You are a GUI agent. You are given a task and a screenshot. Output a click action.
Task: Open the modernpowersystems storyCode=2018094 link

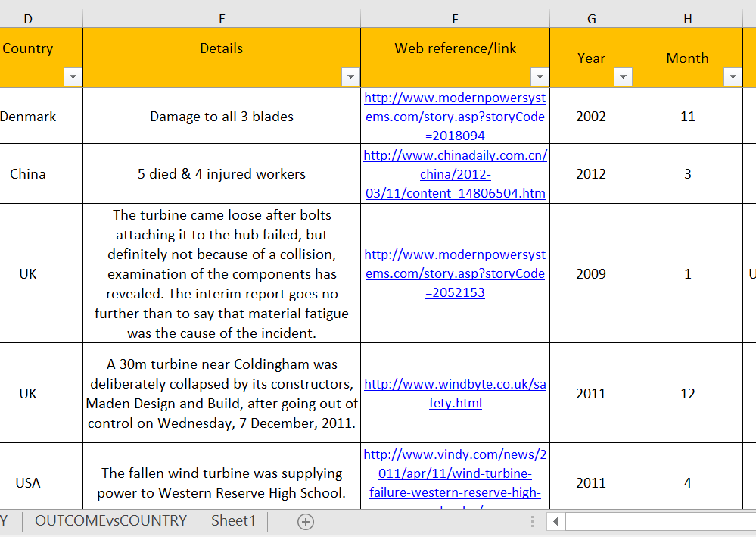[x=455, y=117]
